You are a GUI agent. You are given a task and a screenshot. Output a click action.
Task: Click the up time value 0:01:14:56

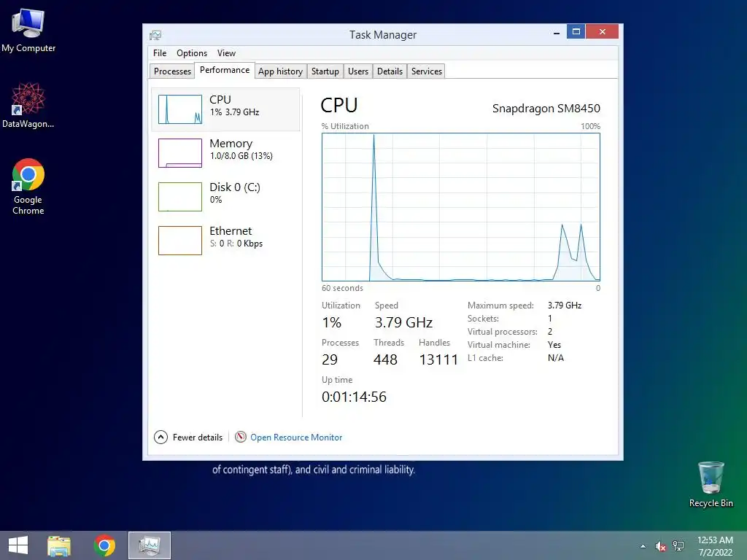coord(354,397)
